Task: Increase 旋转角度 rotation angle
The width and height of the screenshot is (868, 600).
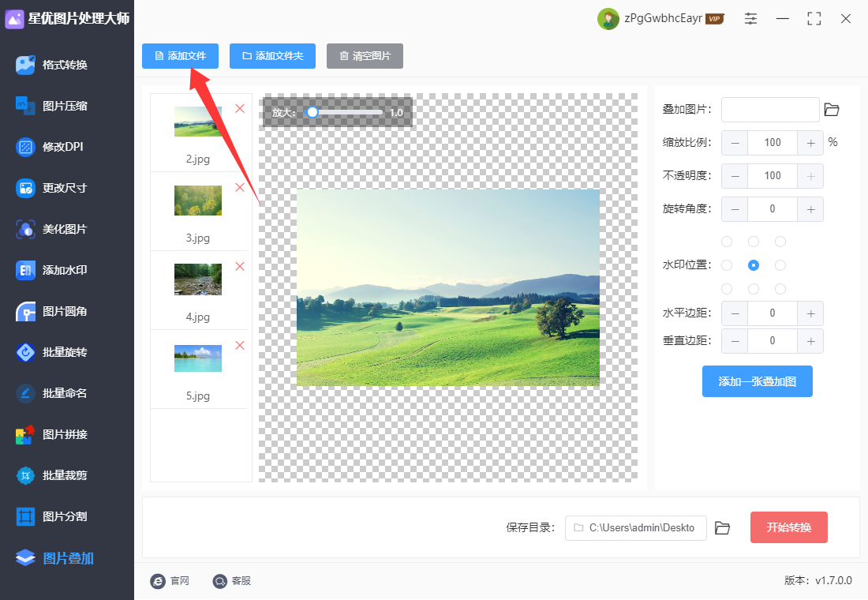Action: pos(810,209)
